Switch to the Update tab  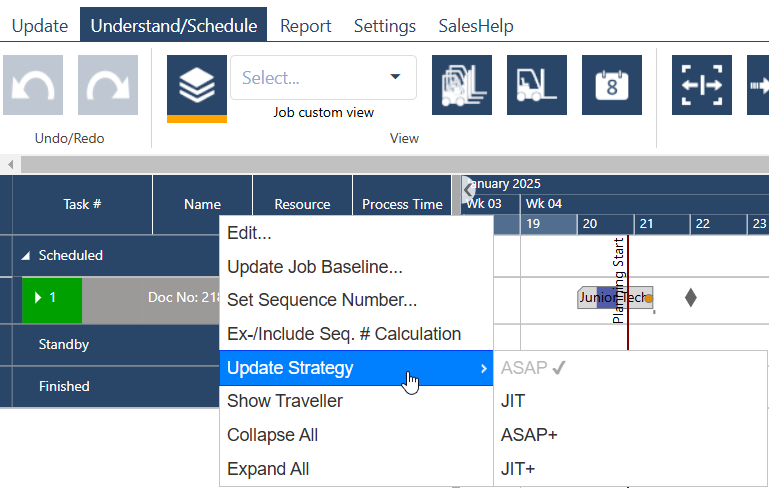40,26
